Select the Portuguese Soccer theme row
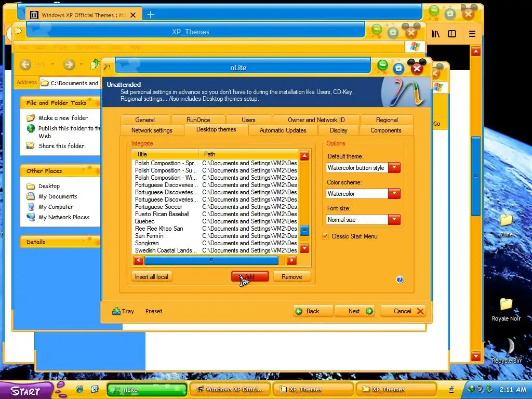This screenshot has height=399, width=532. (x=216, y=207)
